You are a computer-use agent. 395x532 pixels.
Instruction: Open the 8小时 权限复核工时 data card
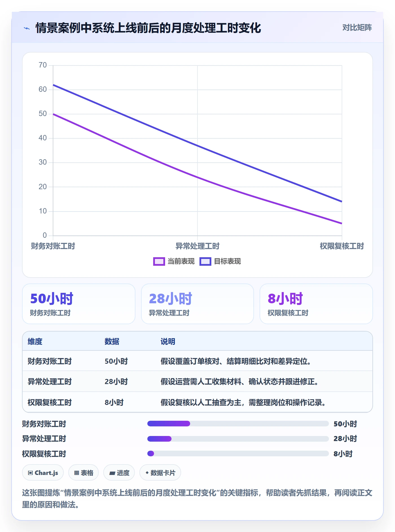316,304
